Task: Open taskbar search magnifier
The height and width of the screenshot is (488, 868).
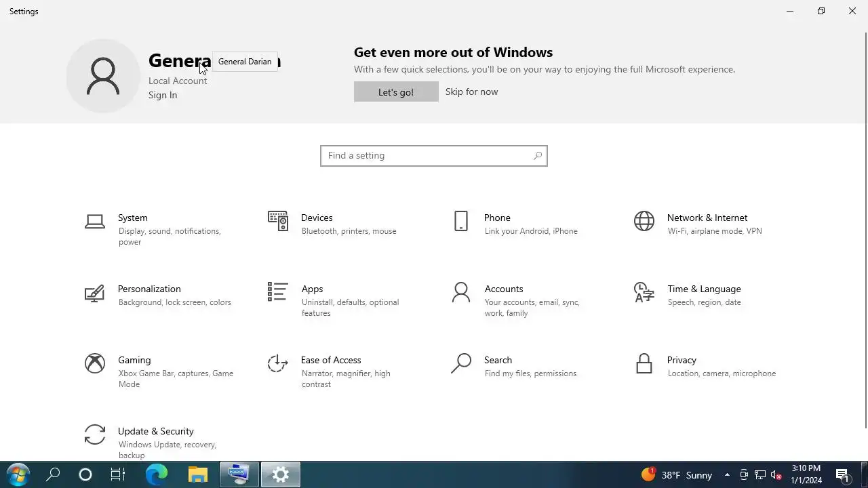Action: click(53, 474)
